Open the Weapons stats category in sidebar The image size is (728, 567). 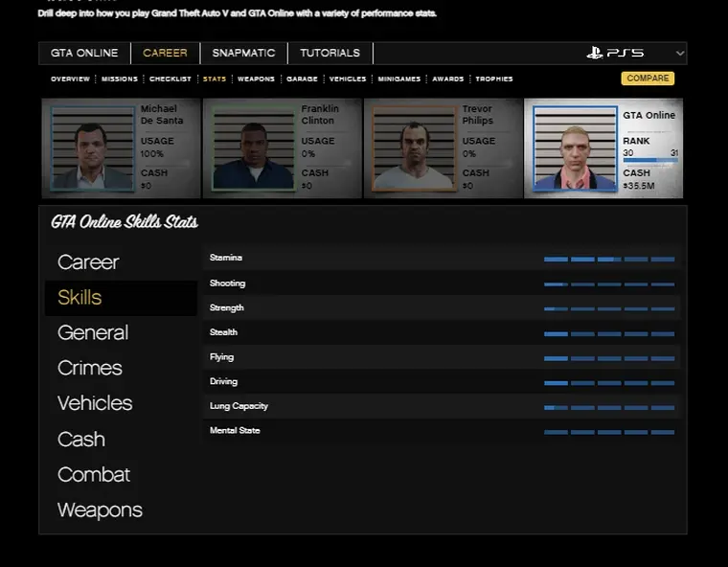pyautogui.click(x=100, y=510)
